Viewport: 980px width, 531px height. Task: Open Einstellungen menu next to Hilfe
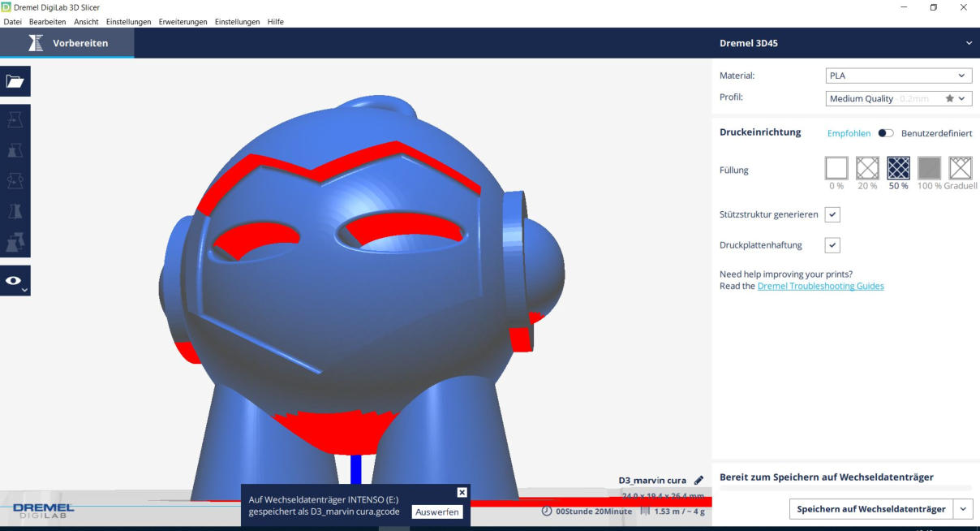click(x=237, y=22)
